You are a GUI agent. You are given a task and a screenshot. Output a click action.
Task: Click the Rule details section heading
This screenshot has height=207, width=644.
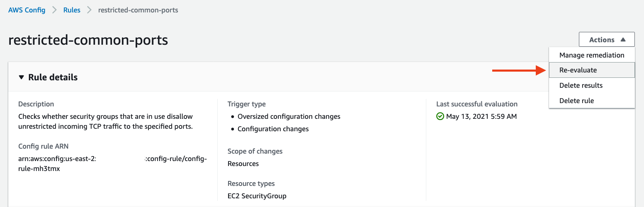click(x=53, y=77)
